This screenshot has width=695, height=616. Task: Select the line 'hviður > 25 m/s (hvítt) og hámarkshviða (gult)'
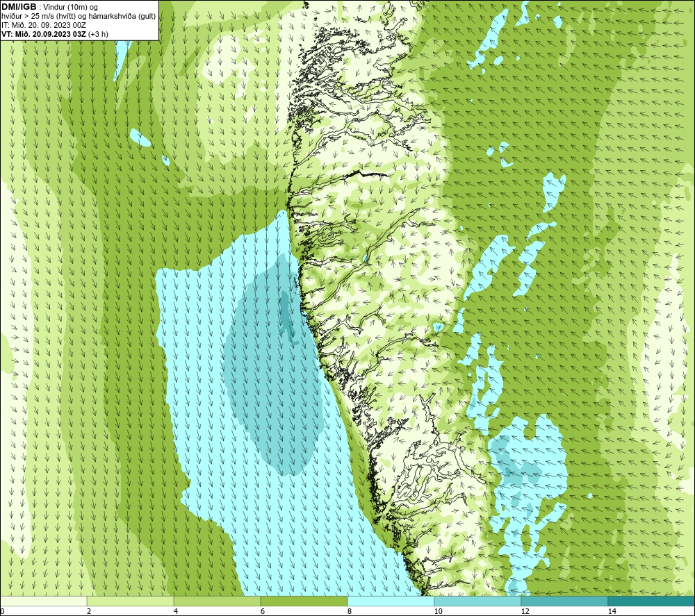coord(79,17)
